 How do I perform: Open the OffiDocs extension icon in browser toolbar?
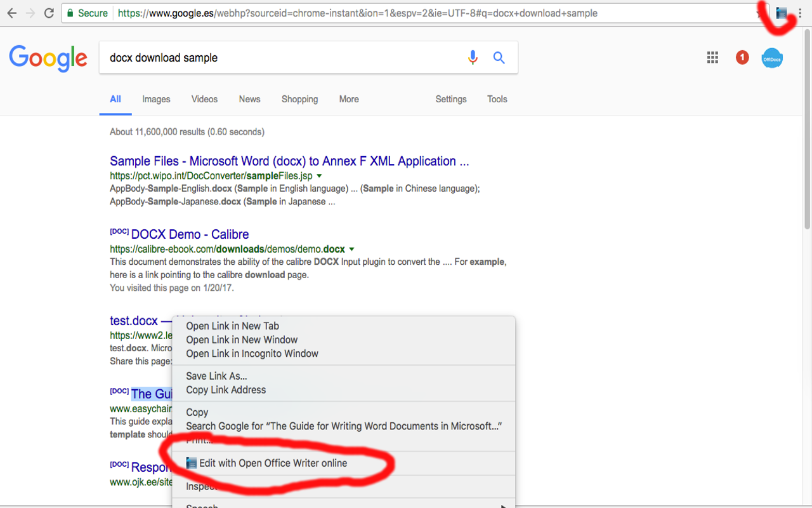pos(781,13)
